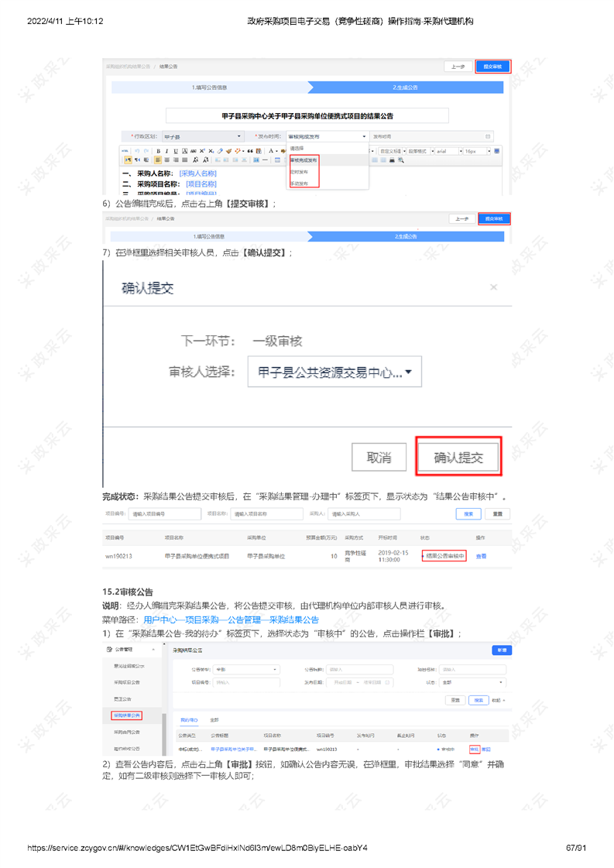Screen dimensions: 614x868
Task: Click the italic I icon in editor toolbar
Action: 166,151
